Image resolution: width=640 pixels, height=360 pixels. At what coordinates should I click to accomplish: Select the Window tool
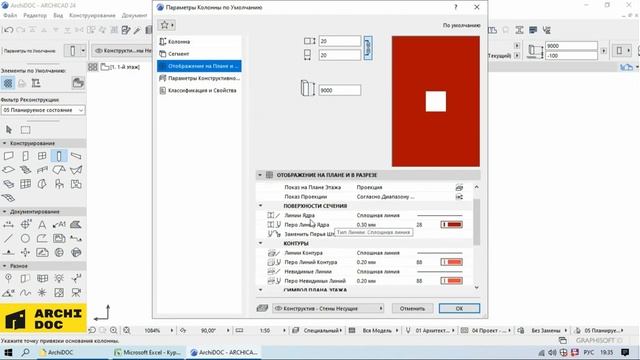[x=42, y=156]
